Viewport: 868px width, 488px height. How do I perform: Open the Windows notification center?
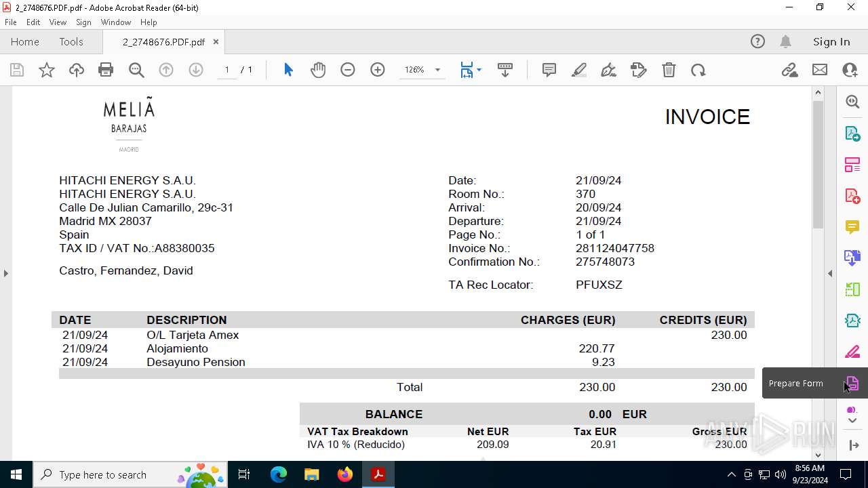(846, 474)
